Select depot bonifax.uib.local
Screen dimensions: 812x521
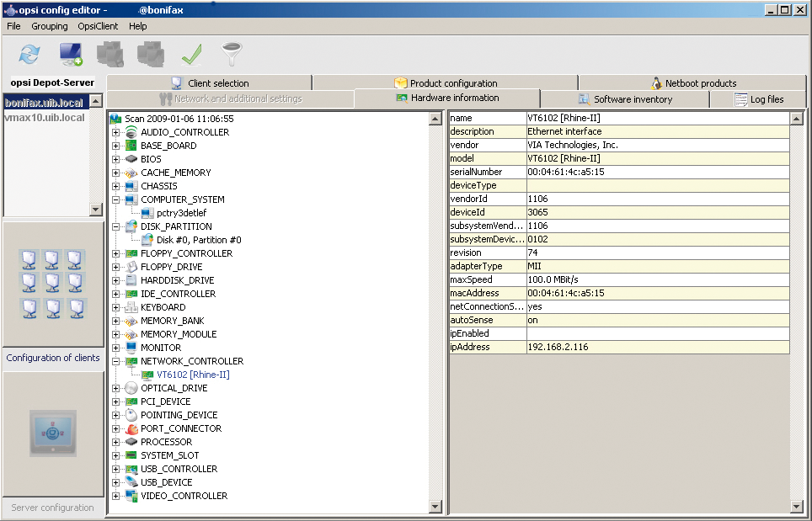[x=45, y=103]
